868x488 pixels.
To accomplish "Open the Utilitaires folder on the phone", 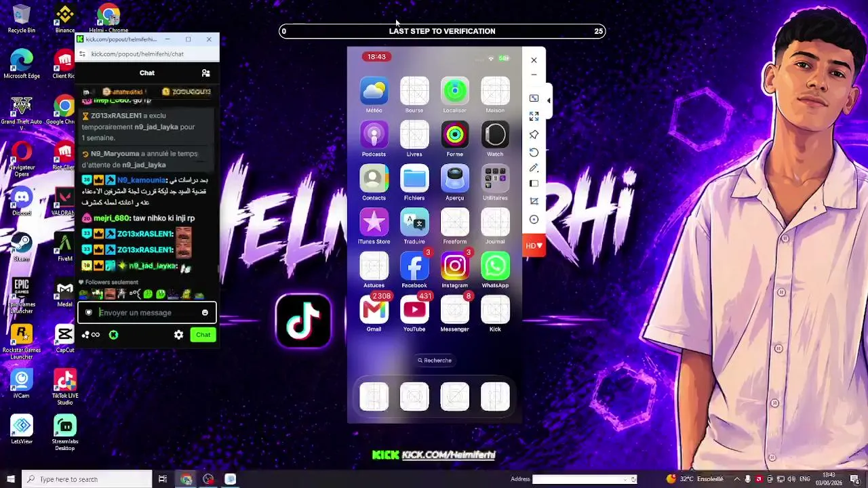I will tap(495, 178).
